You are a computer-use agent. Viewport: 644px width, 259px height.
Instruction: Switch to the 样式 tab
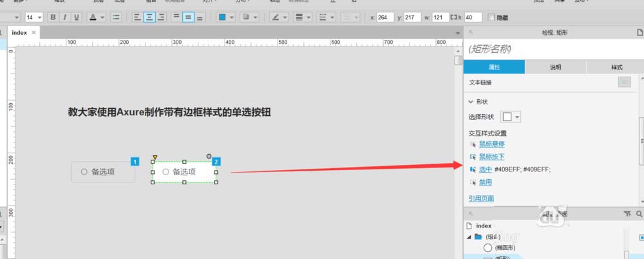[616, 67]
